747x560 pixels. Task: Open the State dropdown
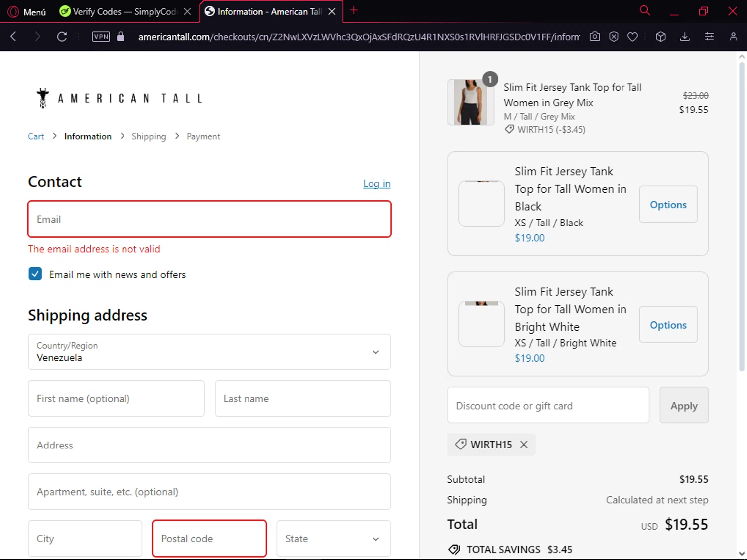(x=334, y=539)
